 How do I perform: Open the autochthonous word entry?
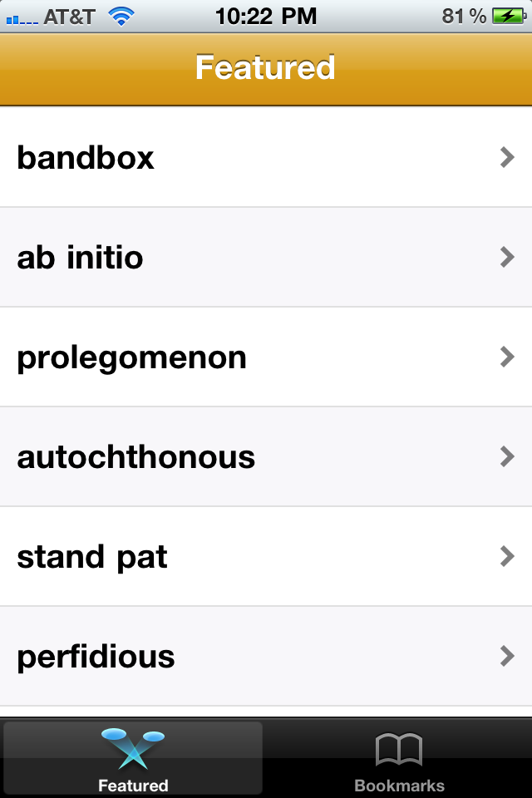(136, 457)
